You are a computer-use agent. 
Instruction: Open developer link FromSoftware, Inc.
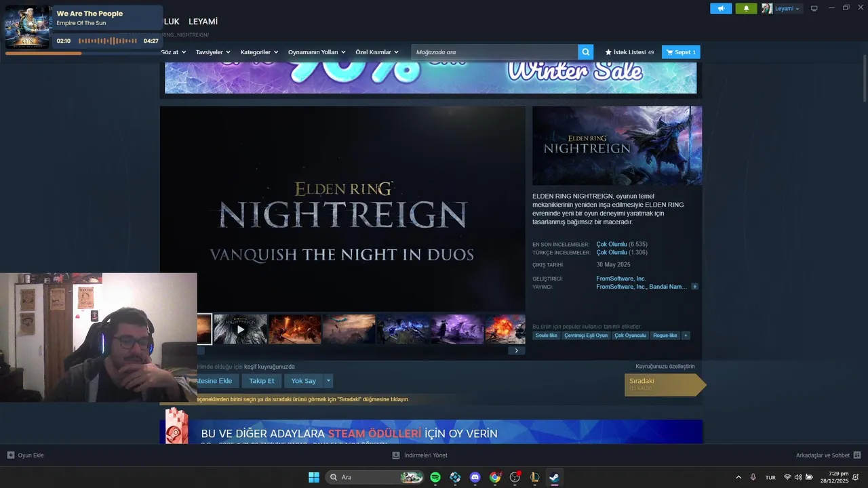pos(620,279)
